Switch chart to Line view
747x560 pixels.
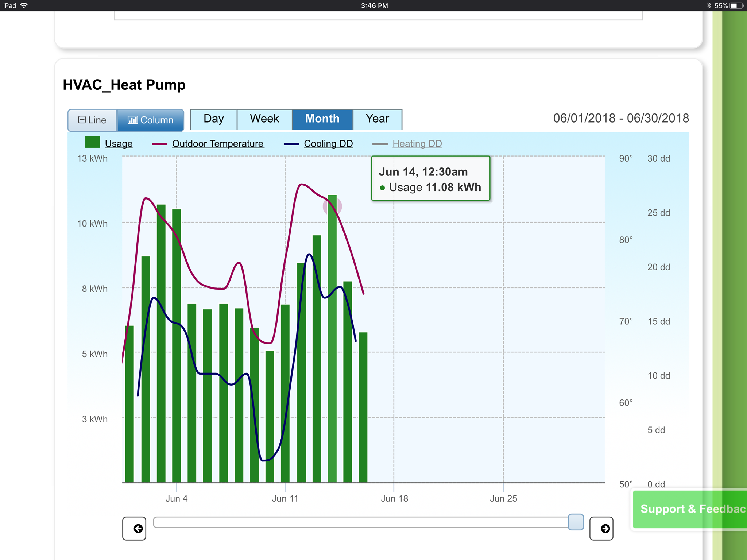point(93,120)
